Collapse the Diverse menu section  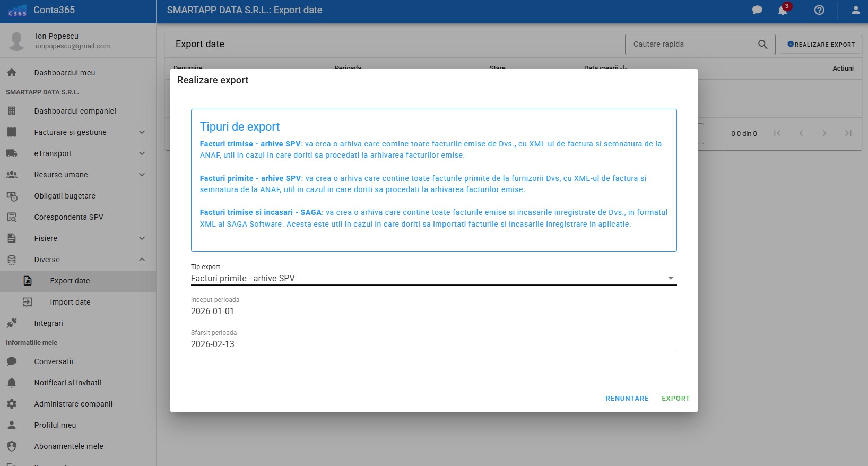[x=142, y=260]
